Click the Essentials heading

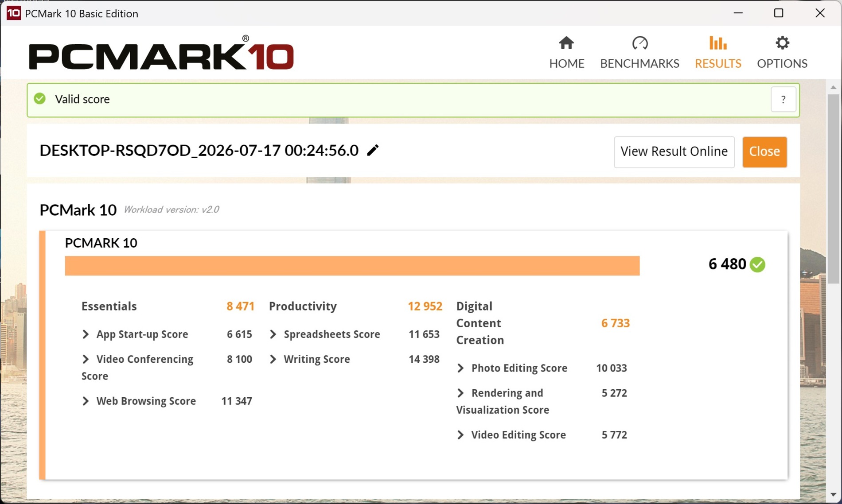click(109, 306)
